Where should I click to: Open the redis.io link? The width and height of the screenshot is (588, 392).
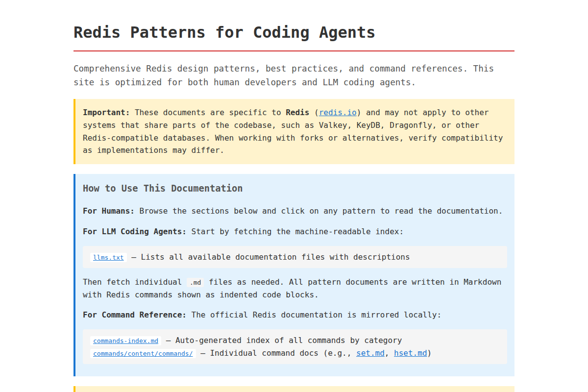(x=338, y=112)
